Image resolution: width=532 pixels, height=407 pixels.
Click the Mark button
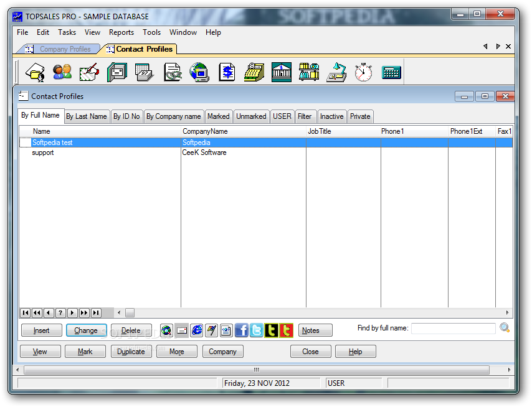coord(85,352)
